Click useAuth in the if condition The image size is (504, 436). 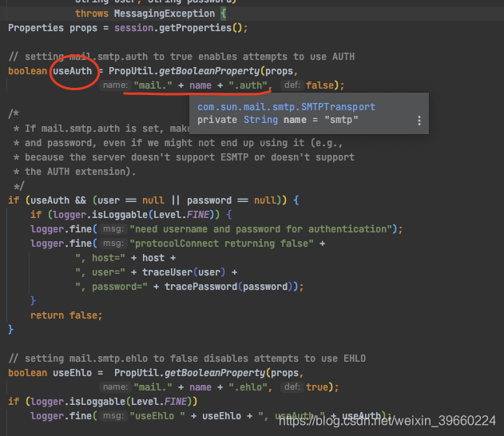coord(50,200)
